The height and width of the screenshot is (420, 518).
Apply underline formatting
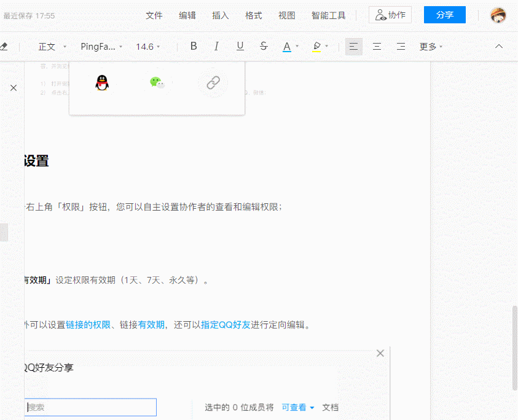coord(240,45)
